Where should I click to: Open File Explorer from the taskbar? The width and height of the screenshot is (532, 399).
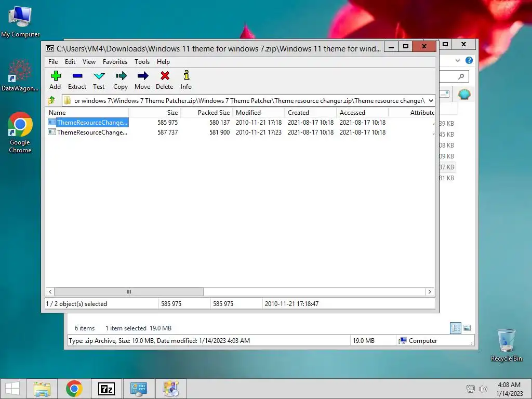pos(42,389)
